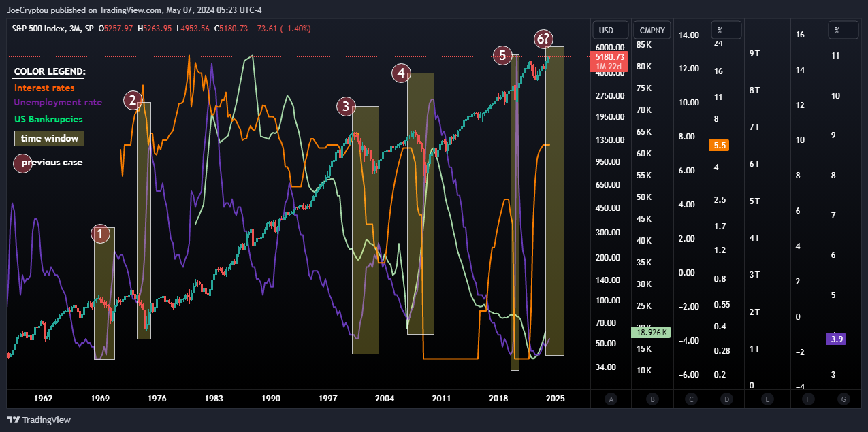
Task: Click case marker 3 near 2000
Action: click(346, 106)
